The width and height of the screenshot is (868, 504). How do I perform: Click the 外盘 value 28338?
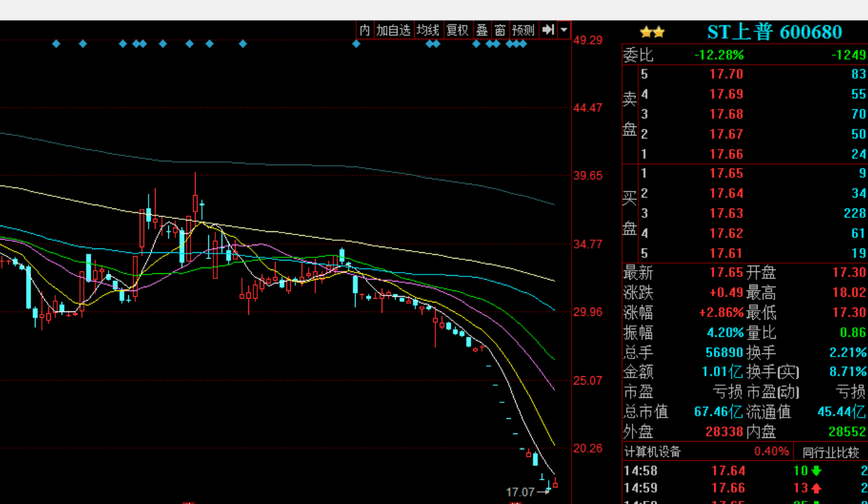(724, 432)
